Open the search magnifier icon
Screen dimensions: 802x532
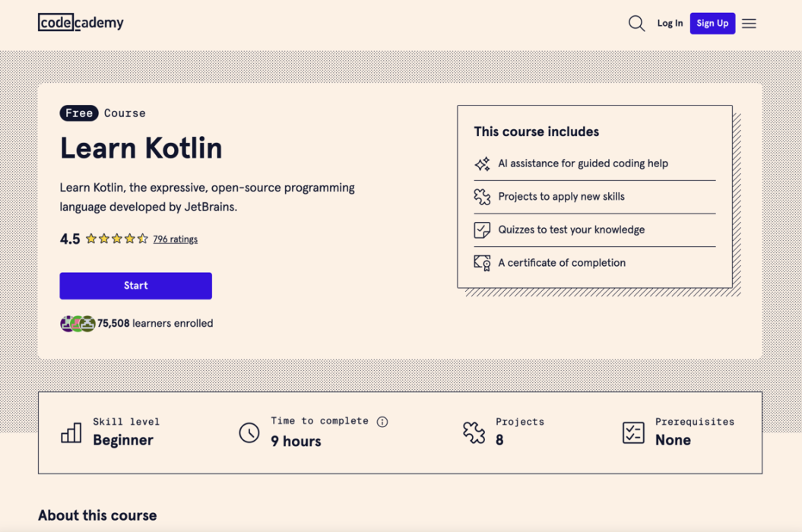click(636, 23)
